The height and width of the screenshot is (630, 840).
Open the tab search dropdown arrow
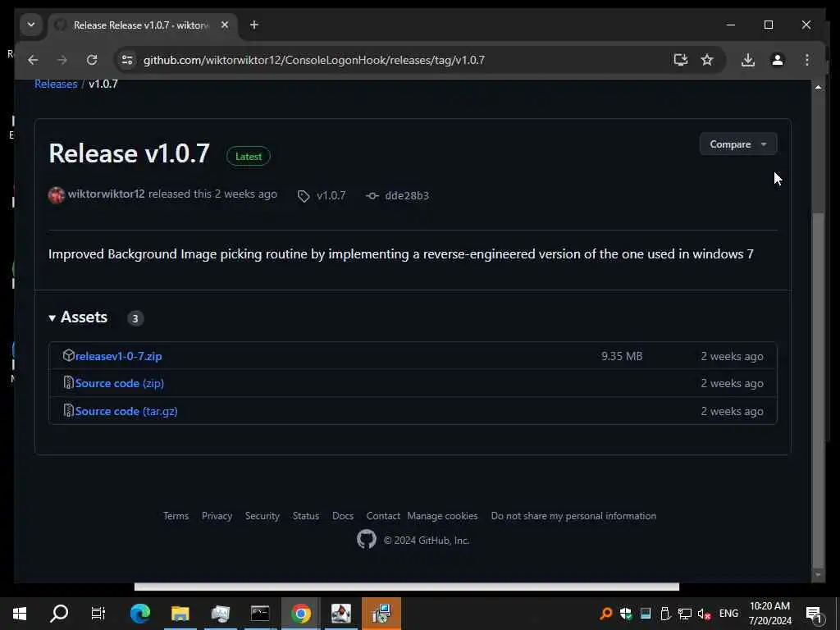[x=31, y=25]
